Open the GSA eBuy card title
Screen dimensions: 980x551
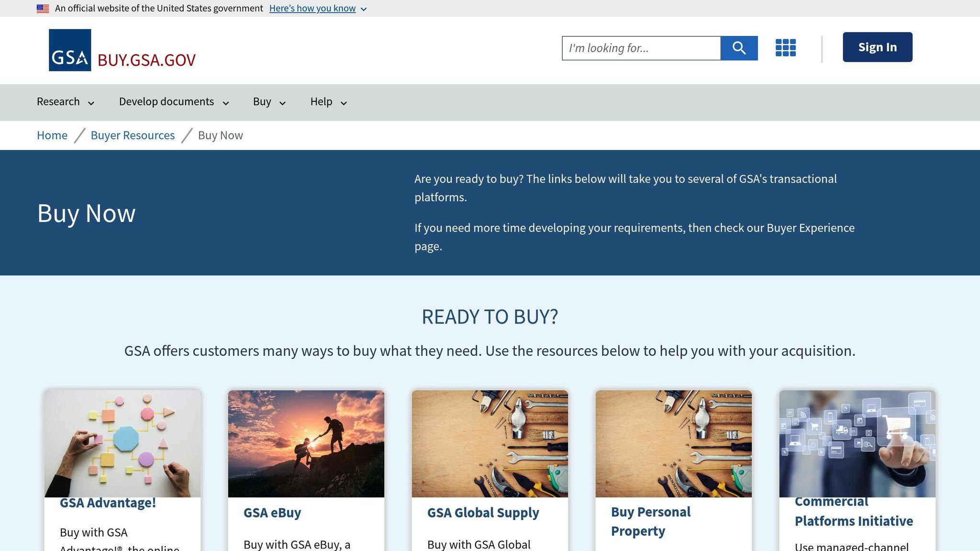tap(272, 513)
